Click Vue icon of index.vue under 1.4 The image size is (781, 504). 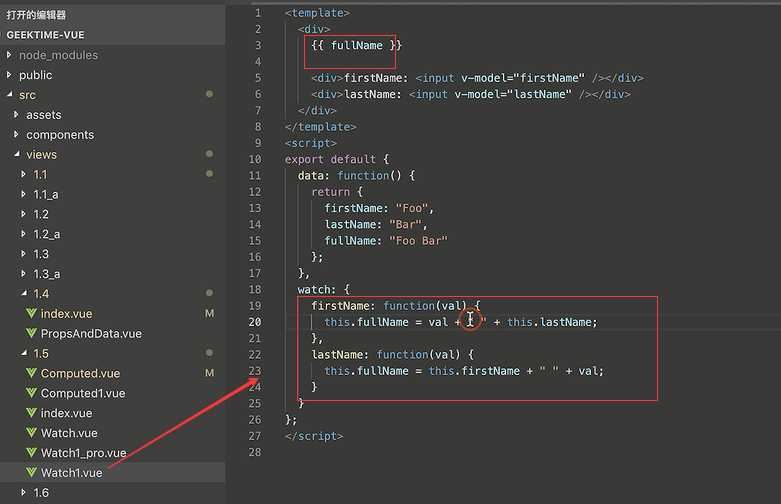(x=31, y=313)
